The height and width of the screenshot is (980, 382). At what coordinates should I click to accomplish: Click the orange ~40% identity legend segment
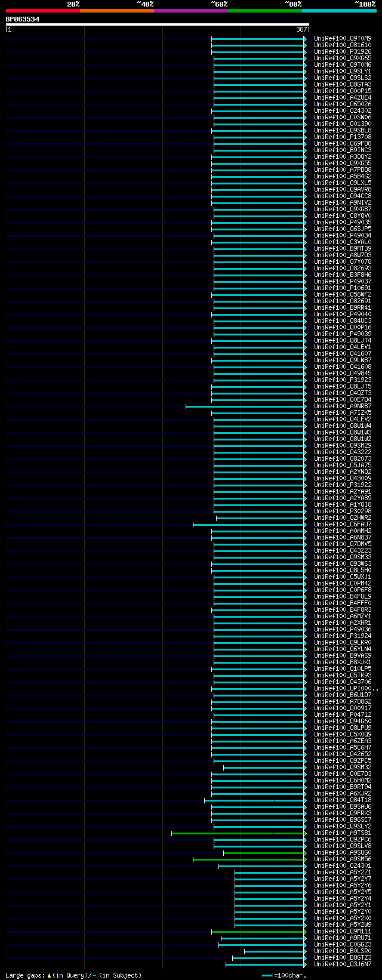point(117,11)
